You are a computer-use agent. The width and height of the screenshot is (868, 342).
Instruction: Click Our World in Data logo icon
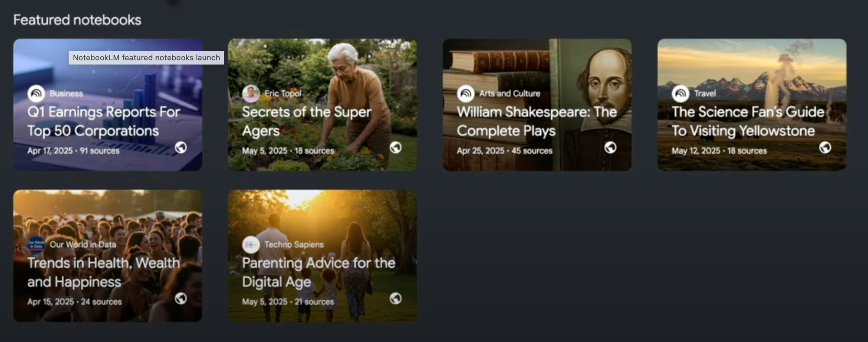point(36,244)
